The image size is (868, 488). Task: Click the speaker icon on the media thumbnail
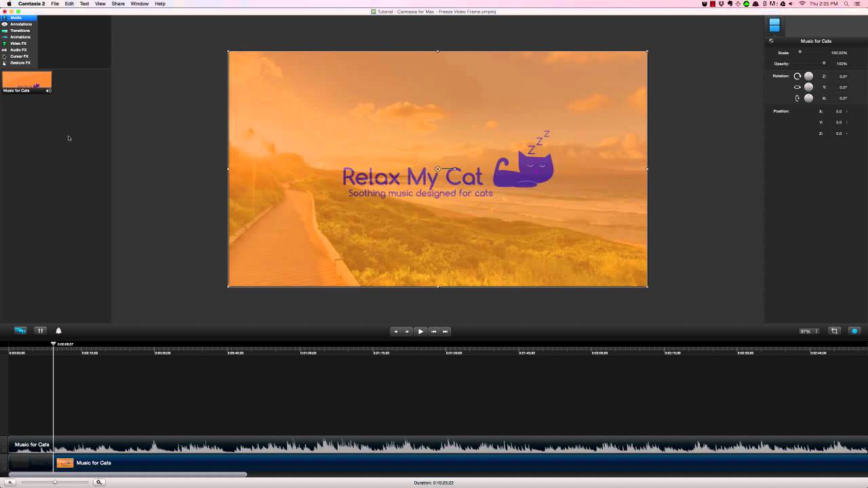[48, 91]
